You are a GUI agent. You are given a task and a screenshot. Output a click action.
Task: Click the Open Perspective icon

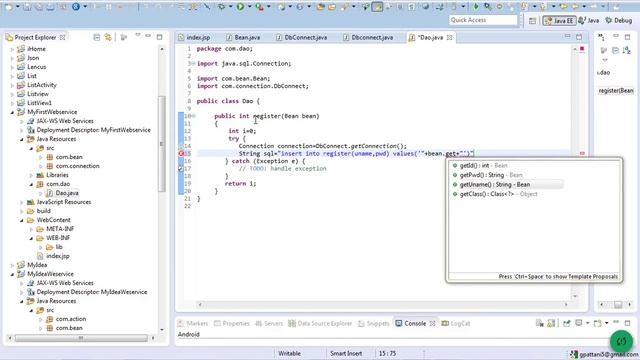click(x=532, y=20)
